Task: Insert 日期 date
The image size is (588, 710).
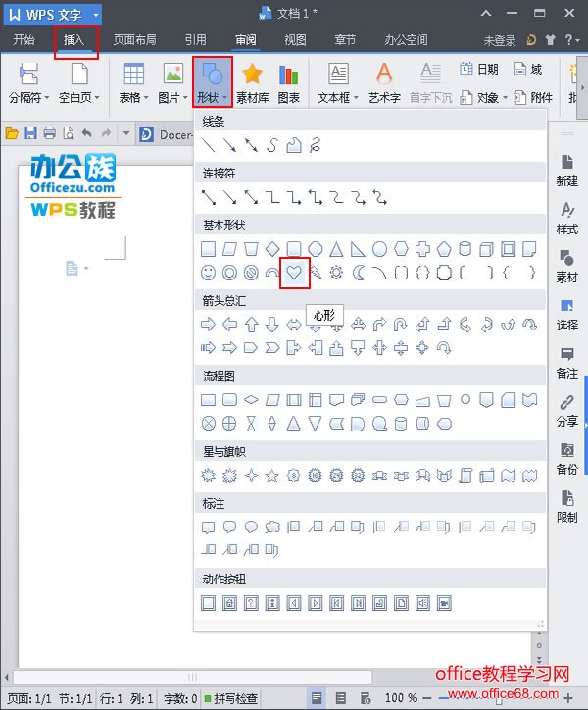Action: point(479,70)
